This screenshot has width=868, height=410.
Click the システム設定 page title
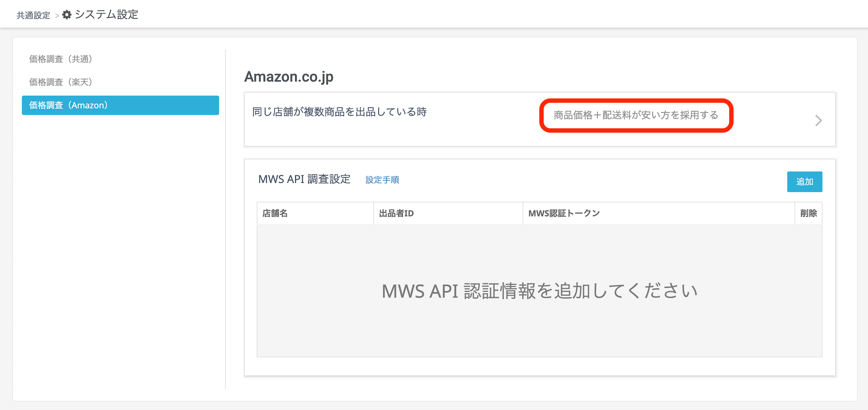(x=106, y=15)
